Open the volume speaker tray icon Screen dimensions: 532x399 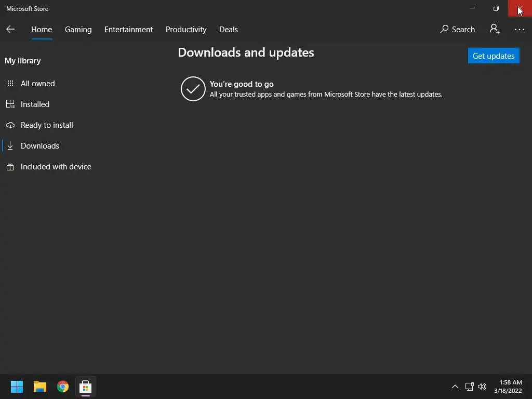click(482, 387)
